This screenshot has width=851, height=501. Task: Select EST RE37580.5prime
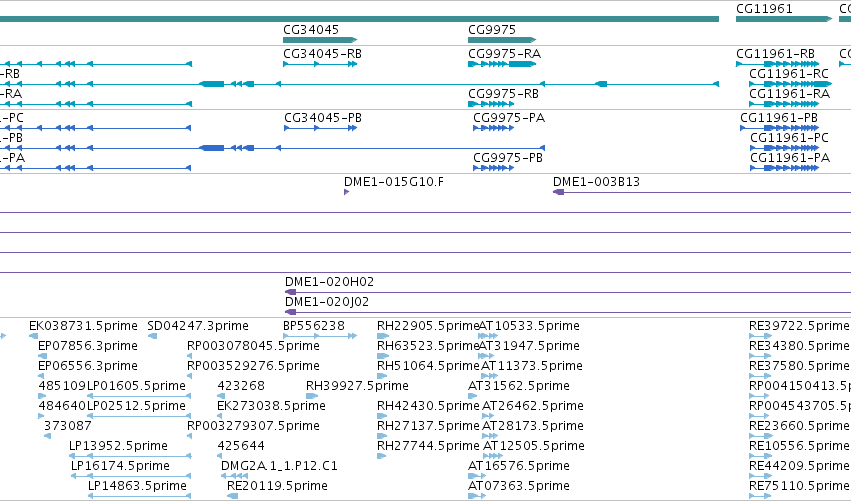(799, 366)
